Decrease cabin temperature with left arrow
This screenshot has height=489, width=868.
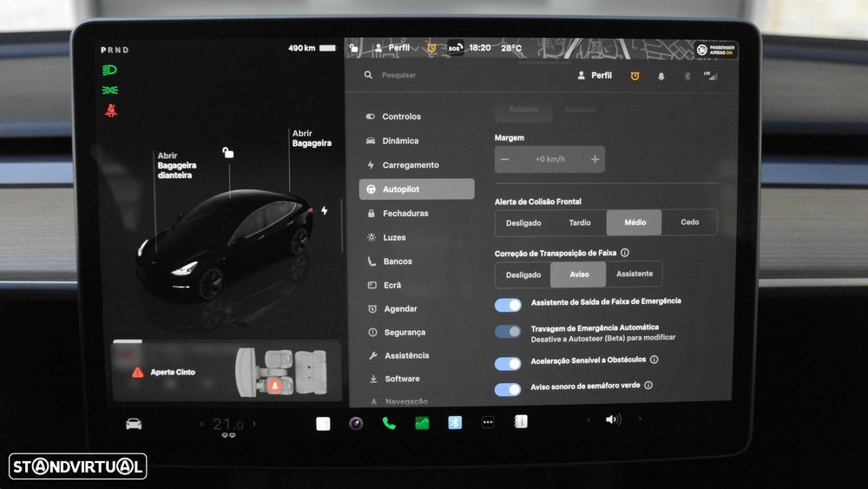pyautogui.click(x=201, y=424)
